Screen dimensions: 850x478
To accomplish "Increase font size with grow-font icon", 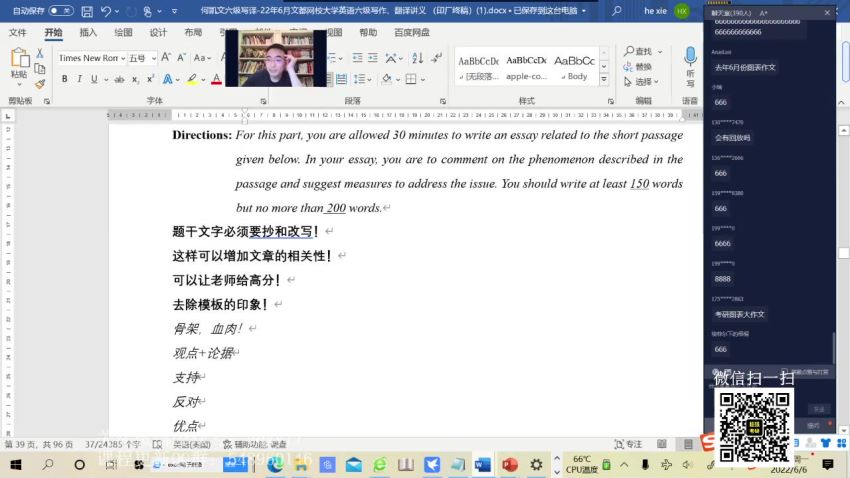I will (x=166, y=57).
